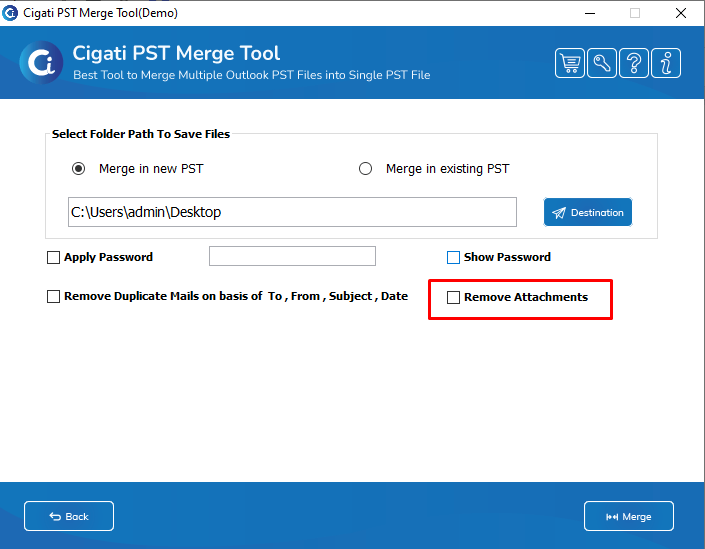Click the Cigati logo in the header

pos(41,62)
